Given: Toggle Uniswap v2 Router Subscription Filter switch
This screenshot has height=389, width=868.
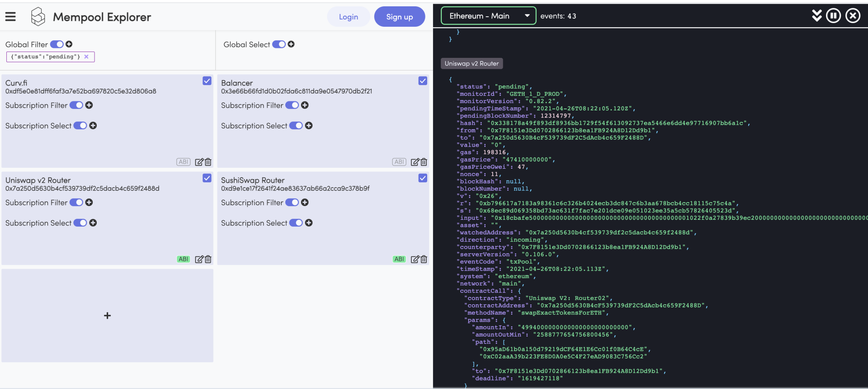Looking at the screenshot, I should coord(76,203).
